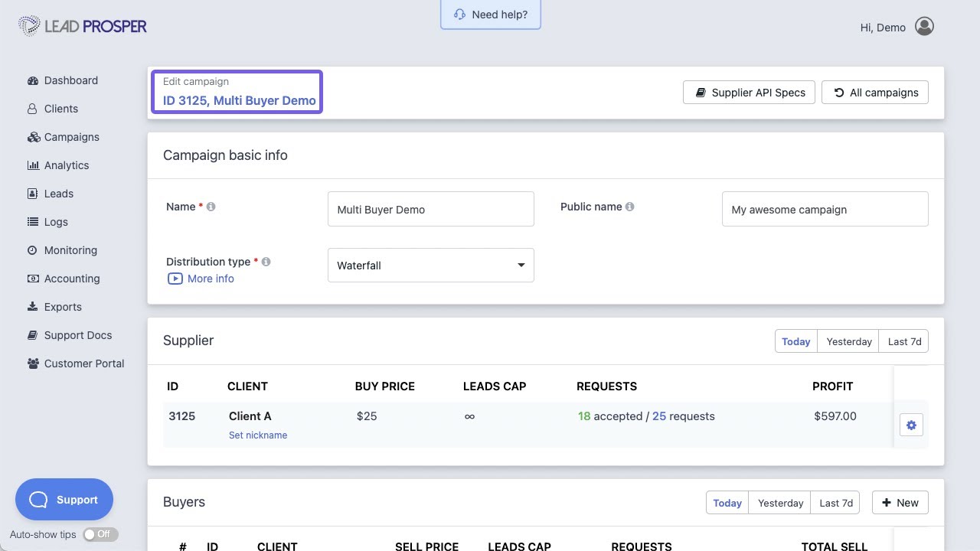
Task: Click the All campaigns button
Action: pos(875,93)
